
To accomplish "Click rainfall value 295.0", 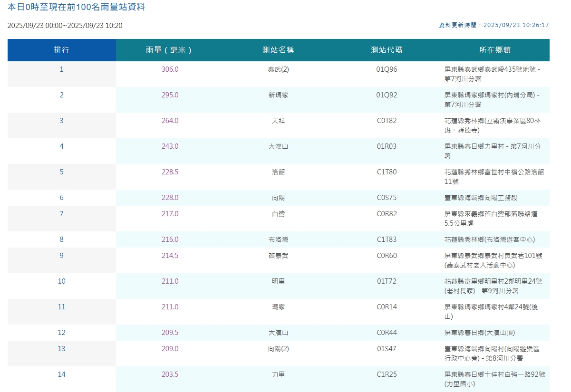I will tap(170, 95).
